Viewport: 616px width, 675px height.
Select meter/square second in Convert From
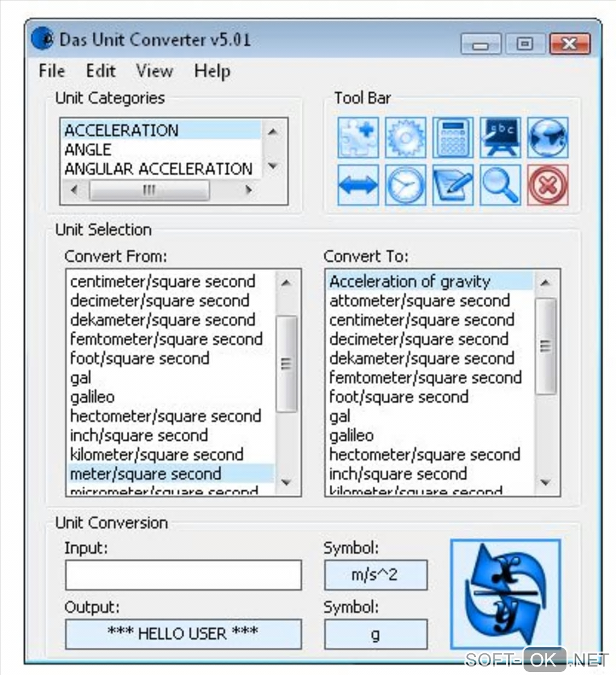(x=170, y=474)
